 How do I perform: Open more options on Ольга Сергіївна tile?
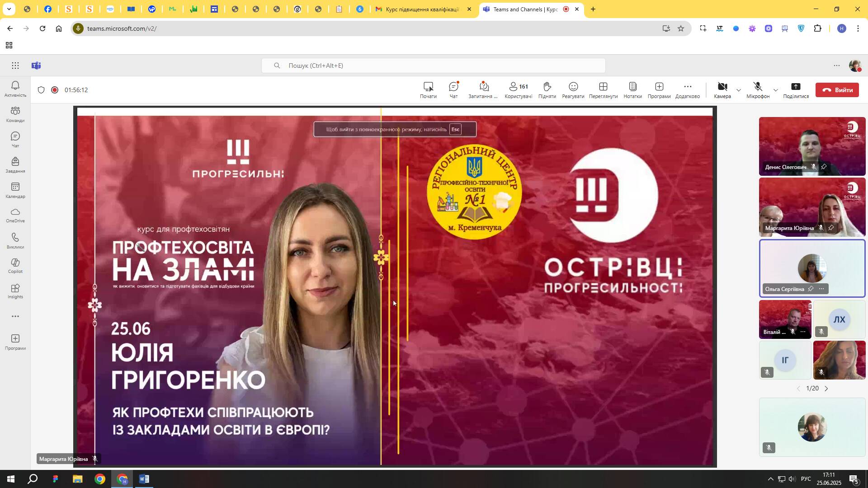coord(821,289)
